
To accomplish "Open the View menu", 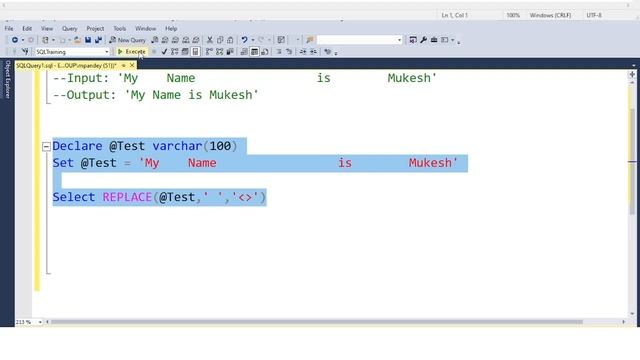I will [x=47, y=29].
